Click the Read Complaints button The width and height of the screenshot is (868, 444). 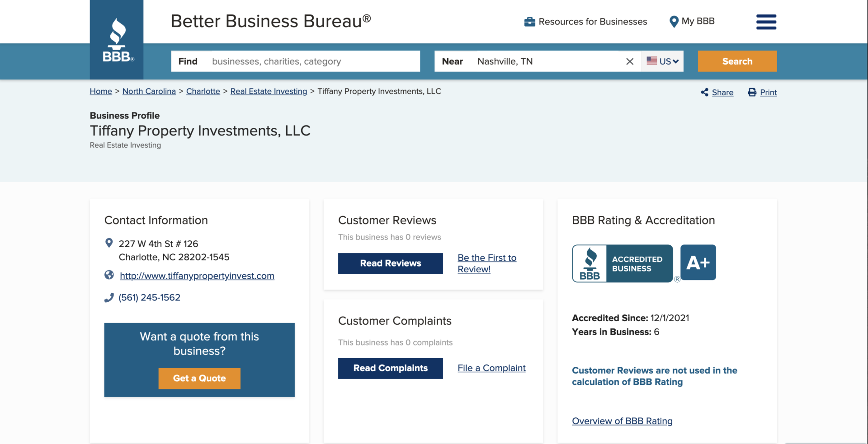click(x=390, y=368)
